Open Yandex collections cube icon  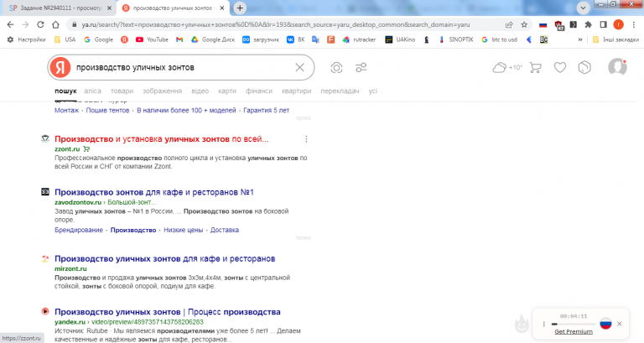tap(584, 67)
